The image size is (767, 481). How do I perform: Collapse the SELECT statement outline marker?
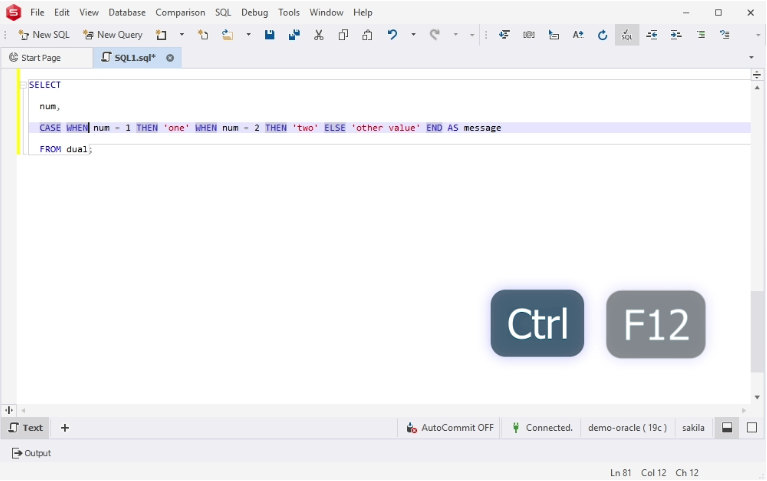click(x=23, y=85)
